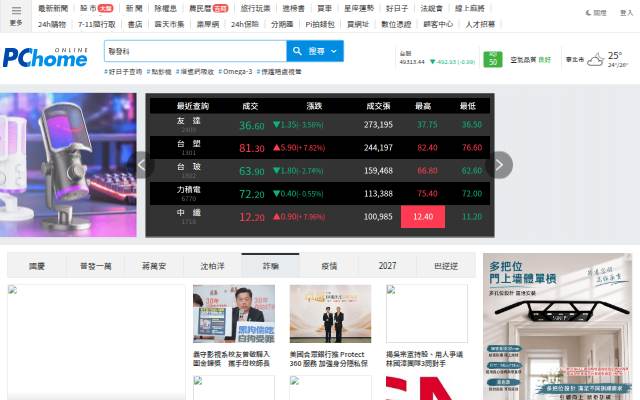The width and height of the screenshot is (640, 400).
Task: Click the 72.20 stock price
Action: [251, 194]
